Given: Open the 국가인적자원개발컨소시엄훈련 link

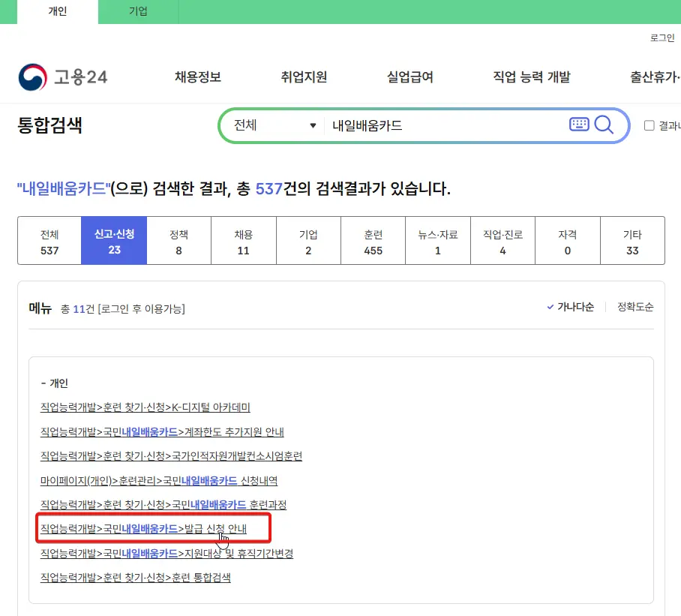Looking at the screenshot, I should point(171,456).
